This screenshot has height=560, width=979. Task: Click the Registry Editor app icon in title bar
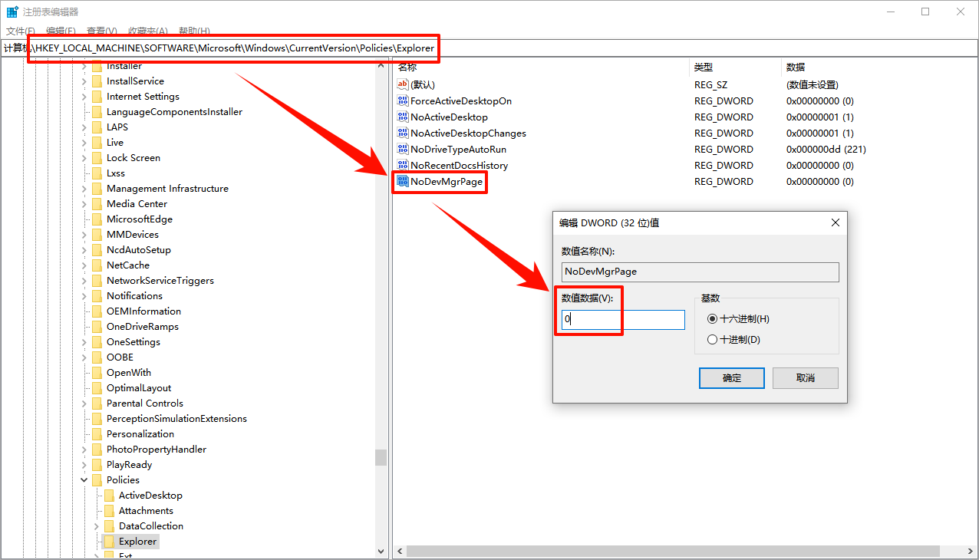[12, 12]
